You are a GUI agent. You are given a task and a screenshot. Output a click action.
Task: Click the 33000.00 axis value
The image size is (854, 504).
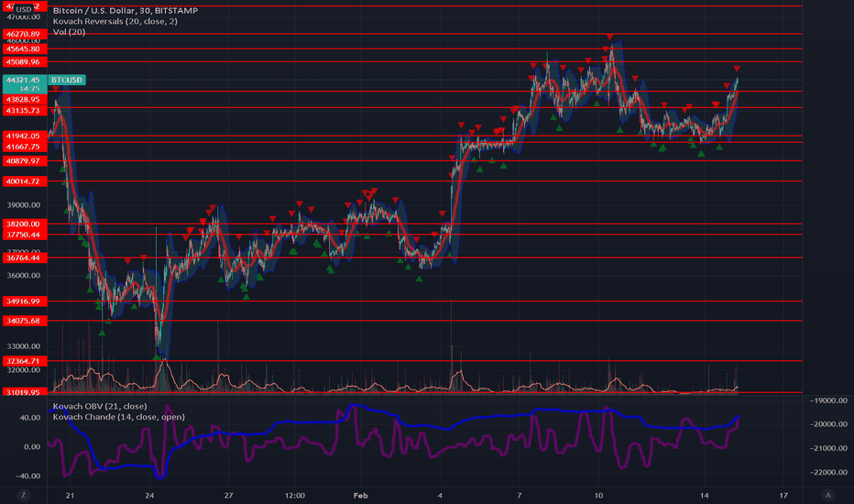[x=24, y=346]
